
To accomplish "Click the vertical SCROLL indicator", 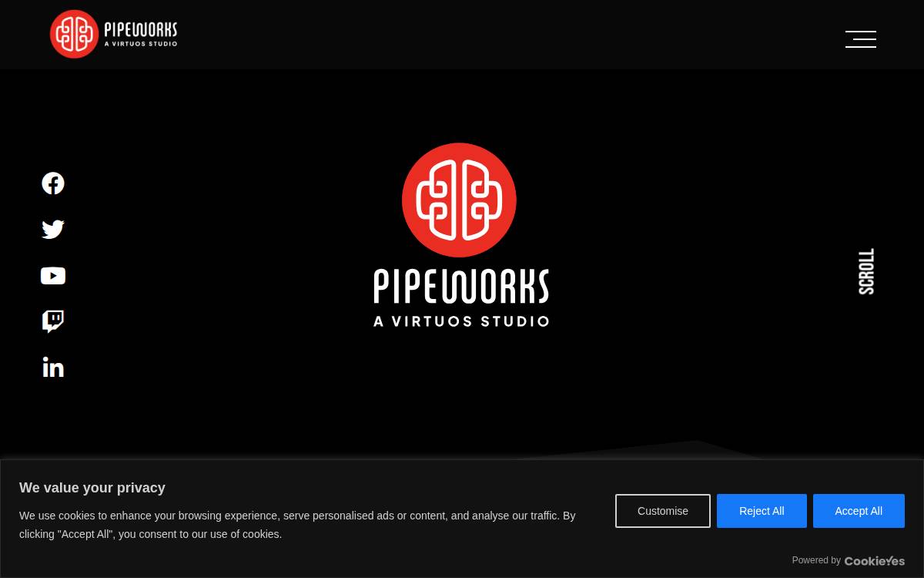I will click(x=867, y=271).
